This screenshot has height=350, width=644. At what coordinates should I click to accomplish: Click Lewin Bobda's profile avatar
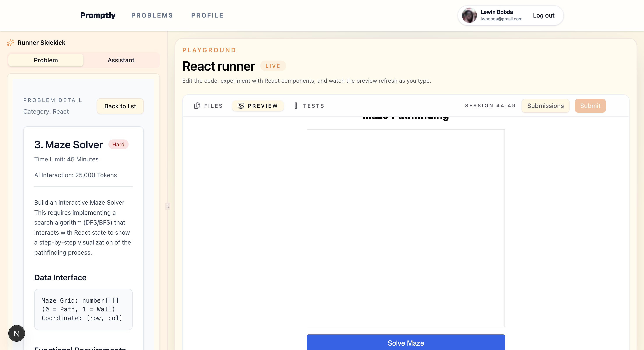(469, 15)
